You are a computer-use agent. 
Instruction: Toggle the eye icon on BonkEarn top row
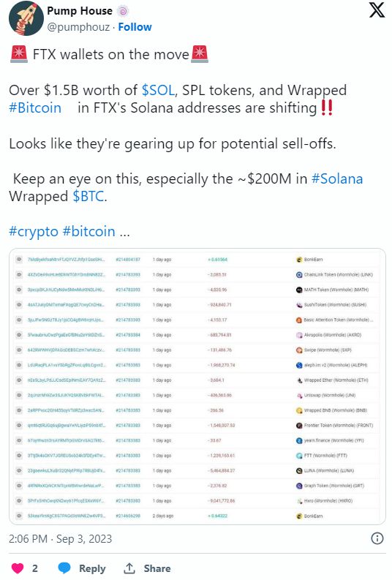(x=19, y=260)
